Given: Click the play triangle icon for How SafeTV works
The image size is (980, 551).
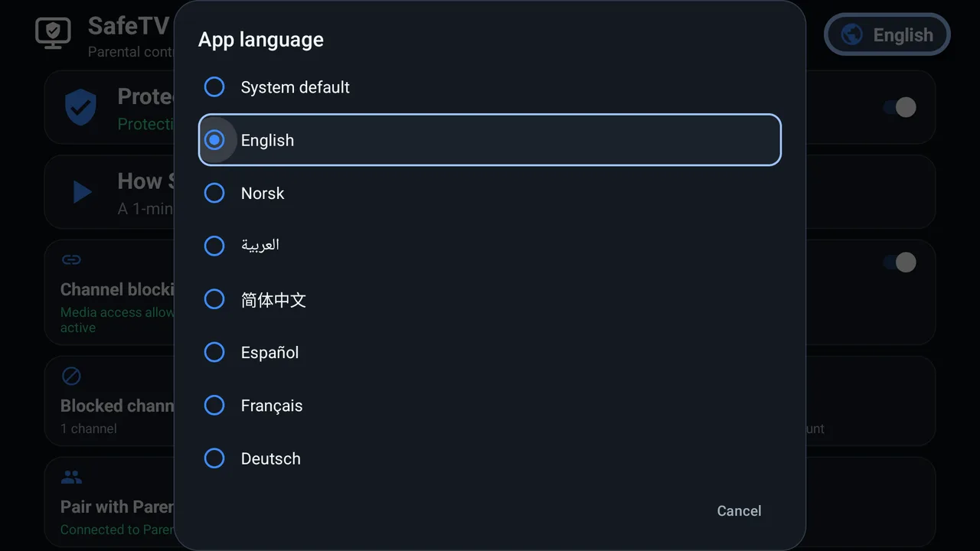Looking at the screenshot, I should [x=82, y=191].
